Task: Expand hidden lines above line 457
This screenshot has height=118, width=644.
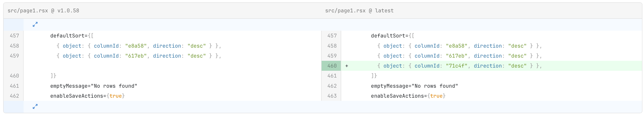Action: (x=35, y=25)
